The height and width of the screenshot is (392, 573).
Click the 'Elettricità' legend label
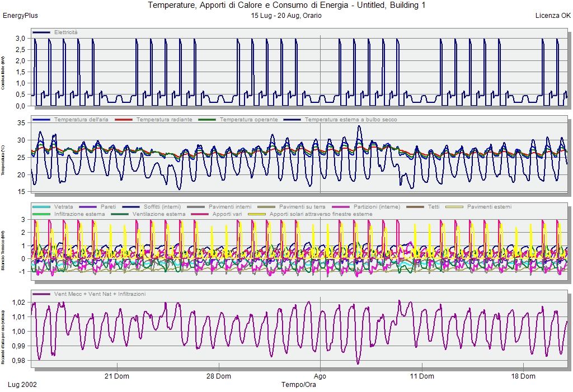click(66, 32)
